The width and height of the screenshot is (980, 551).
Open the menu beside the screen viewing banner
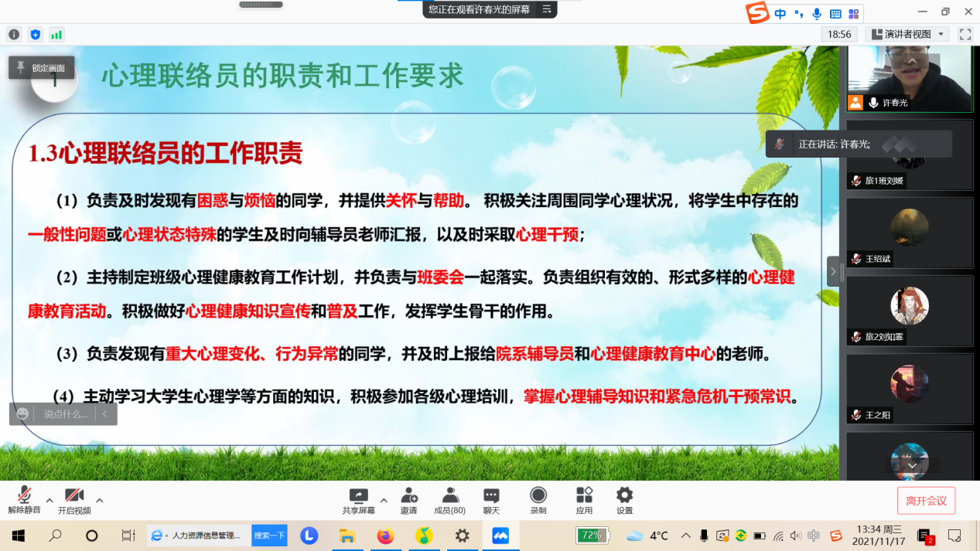(x=547, y=9)
